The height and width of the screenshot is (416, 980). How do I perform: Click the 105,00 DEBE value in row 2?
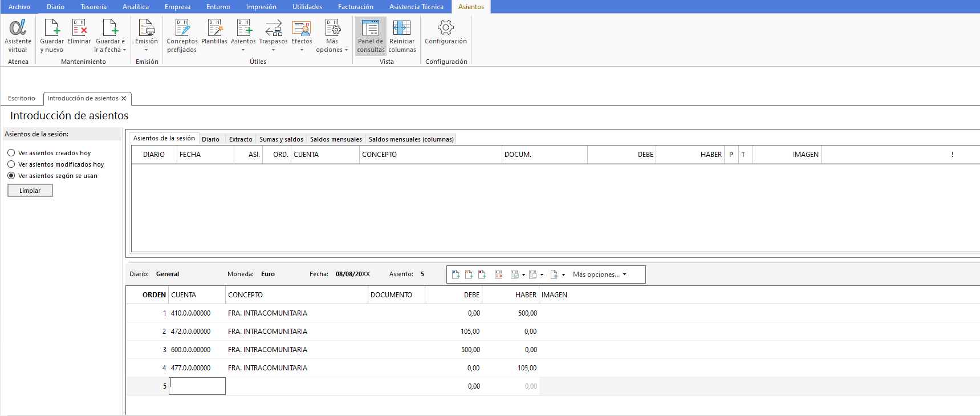tap(470, 332)
